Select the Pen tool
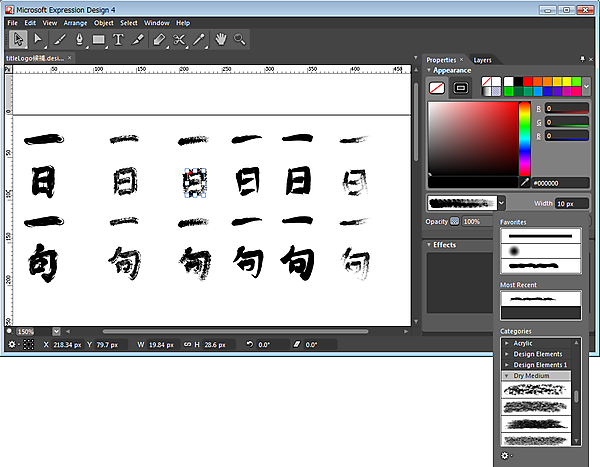The width and height of the screenshot is (600, 467). pos(79,39)
